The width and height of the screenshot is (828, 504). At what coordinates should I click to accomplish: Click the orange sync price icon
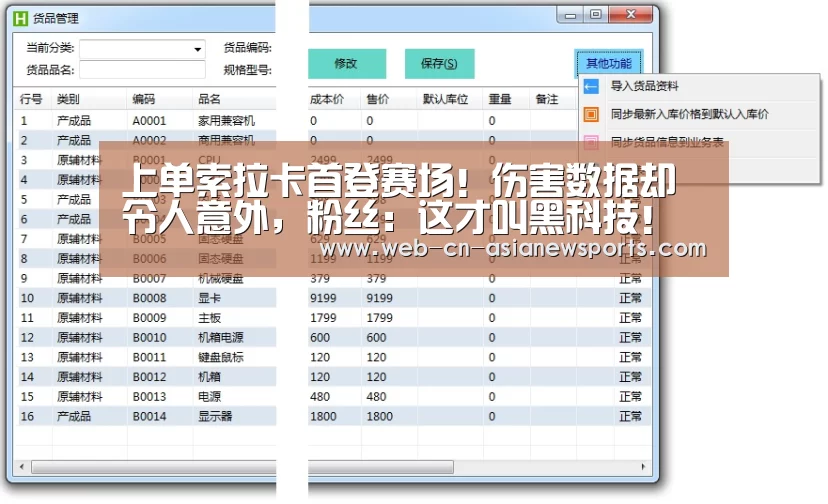click(591, 114)
